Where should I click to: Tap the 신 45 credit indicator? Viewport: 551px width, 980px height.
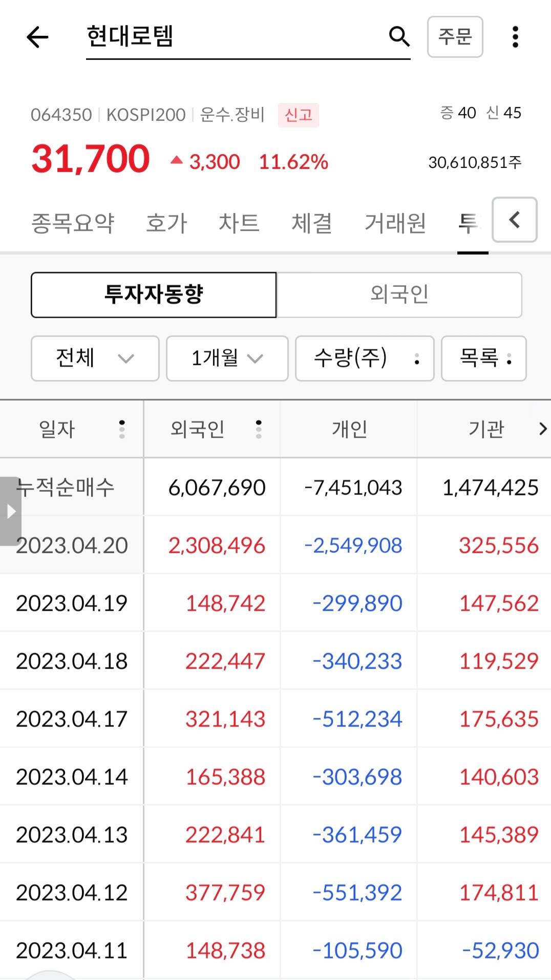pos(503,113)
